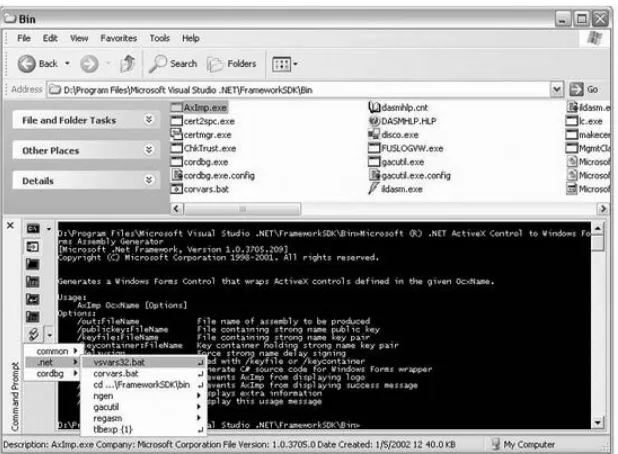618x454 pixels.
Task: Open dropdown next to the console icon
Action: [x=49, y=229]
